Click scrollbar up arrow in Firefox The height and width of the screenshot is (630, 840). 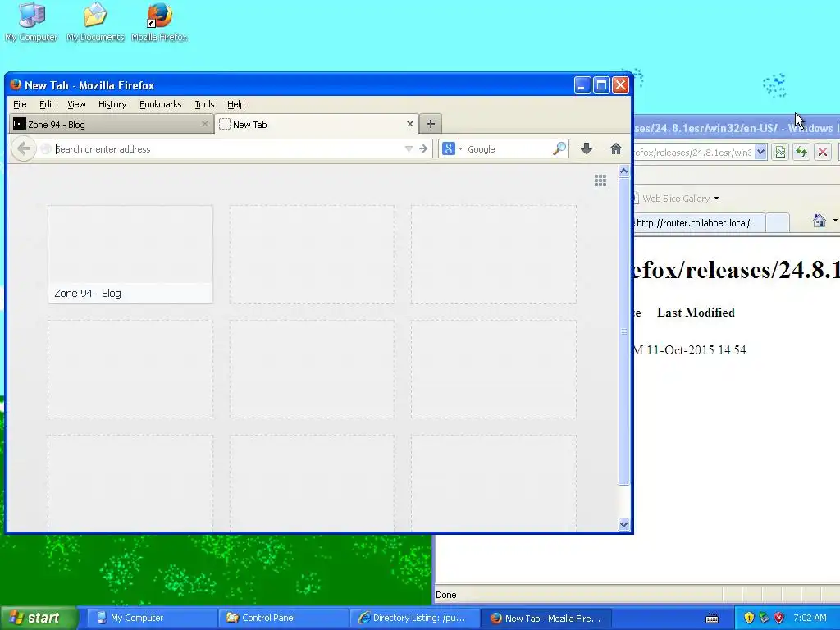click(623, 171)
